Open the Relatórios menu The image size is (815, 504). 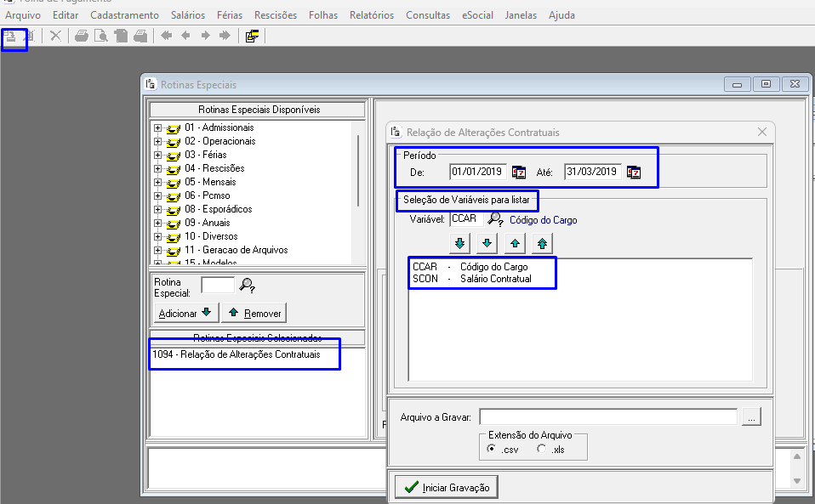(x=371, y=15)
